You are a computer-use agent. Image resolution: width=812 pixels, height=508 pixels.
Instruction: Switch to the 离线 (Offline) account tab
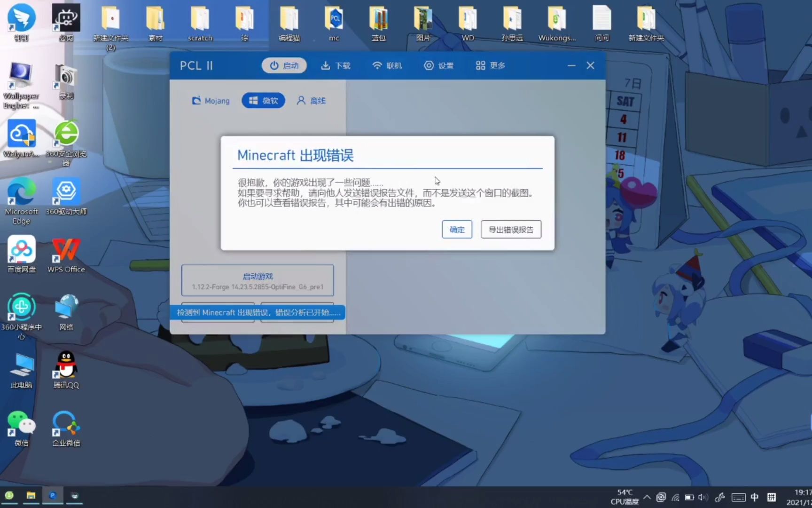[x=311, y=100]
